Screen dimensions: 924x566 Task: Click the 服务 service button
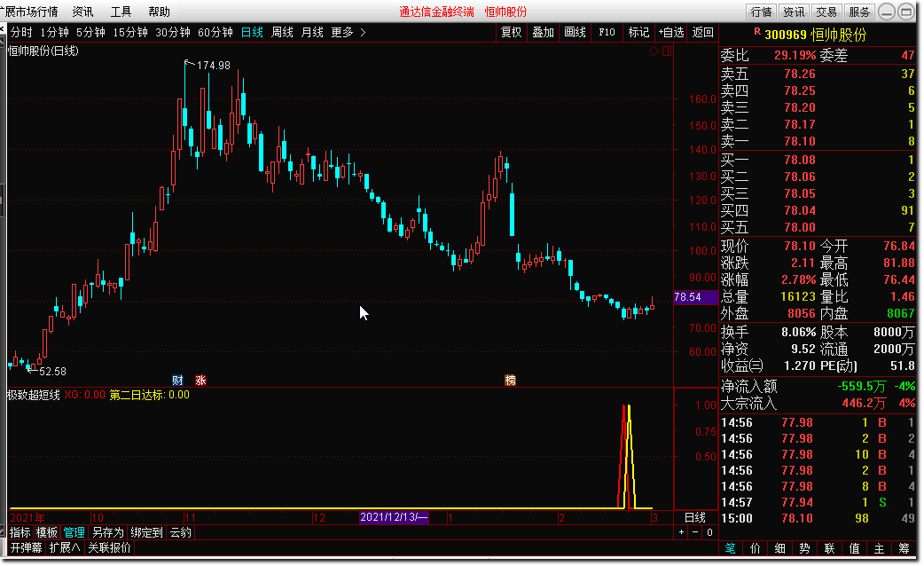[x=859, y=12]
